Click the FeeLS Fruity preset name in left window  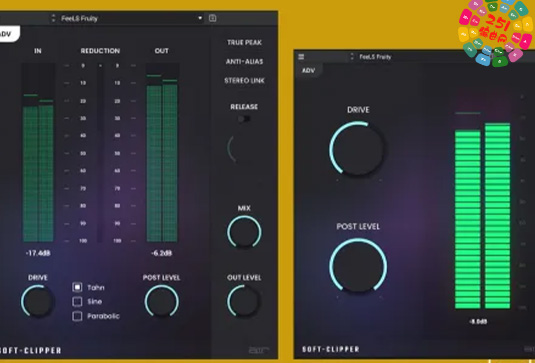coord(79,18)
